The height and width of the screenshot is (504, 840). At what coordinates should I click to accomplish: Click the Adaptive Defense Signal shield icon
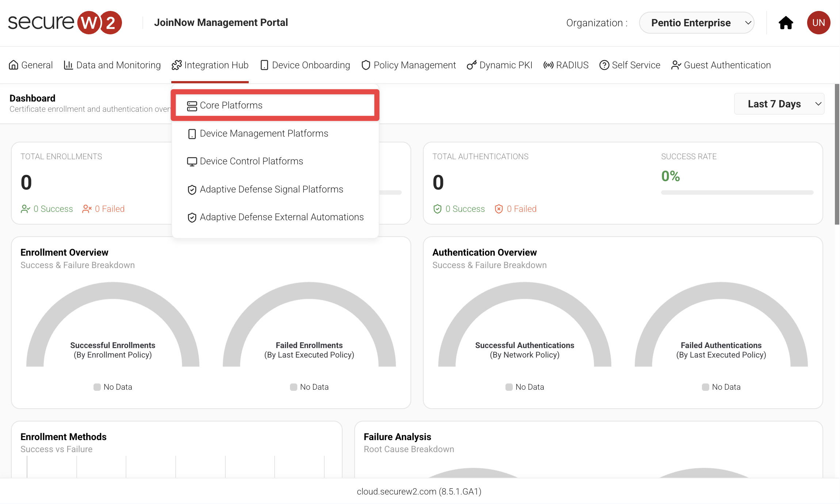pos(192,190)
